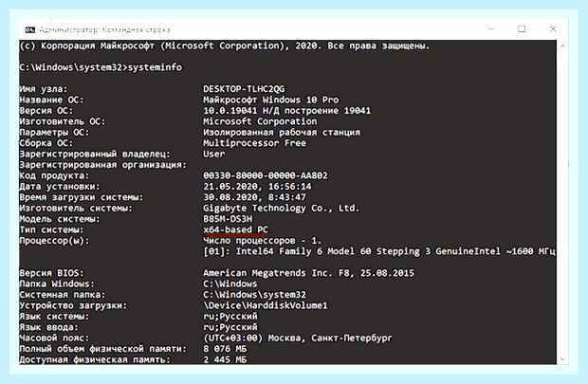Click the window title text Командная строка

pyautogui.click(x=137, y=29)
